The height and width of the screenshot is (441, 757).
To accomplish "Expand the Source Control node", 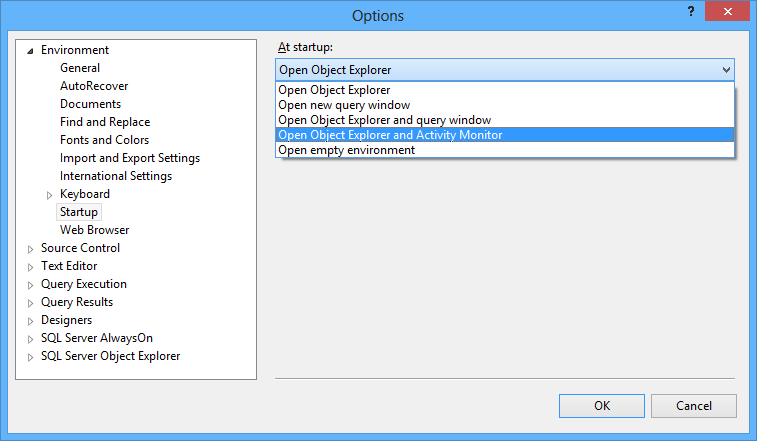I will (x=30, y=249).
